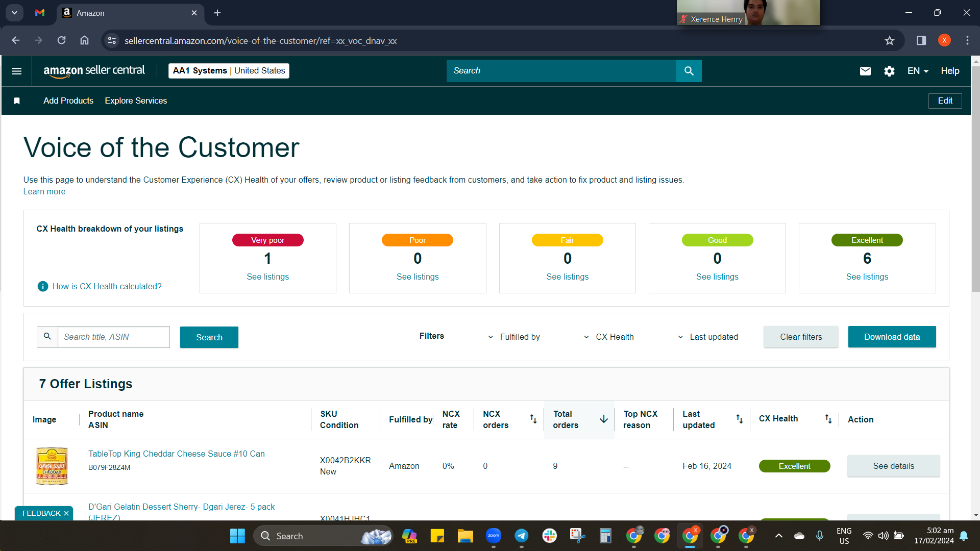This screenshot has width=980, height=551.
Task: View site information in the address bar
Action: (112, 40)
